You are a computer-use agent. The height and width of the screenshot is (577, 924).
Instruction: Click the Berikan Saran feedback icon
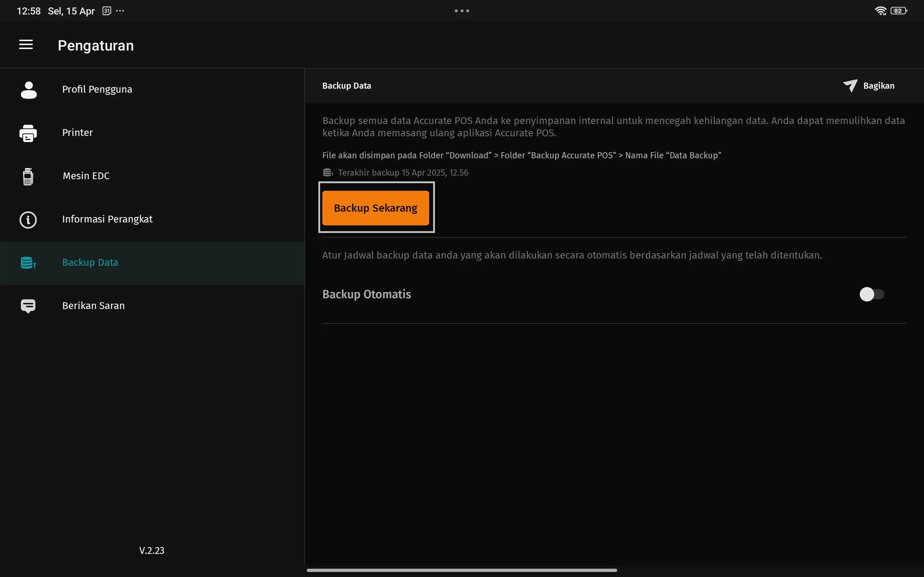tap(28, 305)
